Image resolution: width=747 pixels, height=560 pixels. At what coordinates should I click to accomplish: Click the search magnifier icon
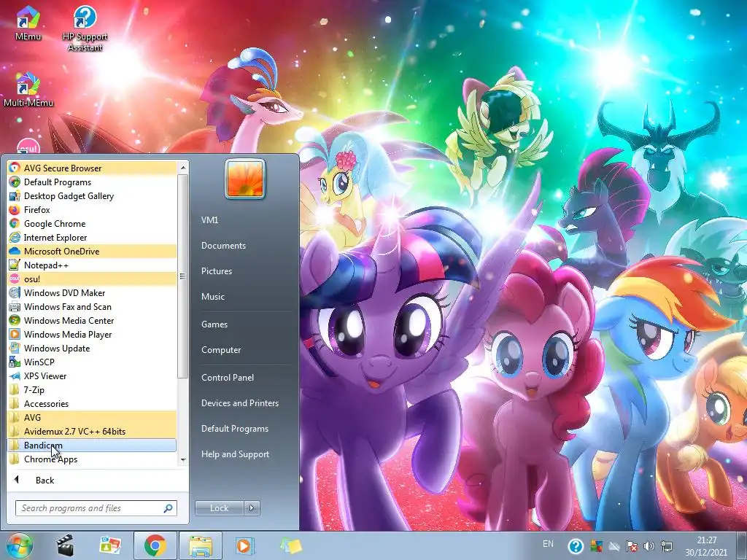point(169,508)
